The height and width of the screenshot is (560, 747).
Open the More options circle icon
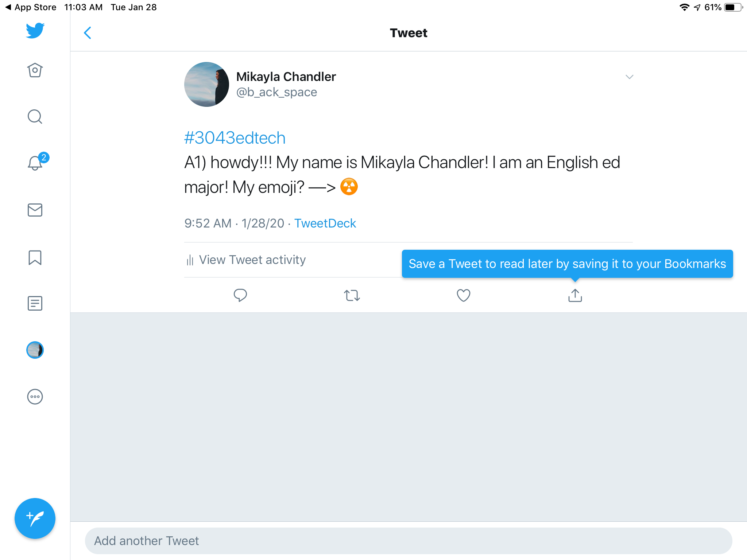(x=35, y=397)
